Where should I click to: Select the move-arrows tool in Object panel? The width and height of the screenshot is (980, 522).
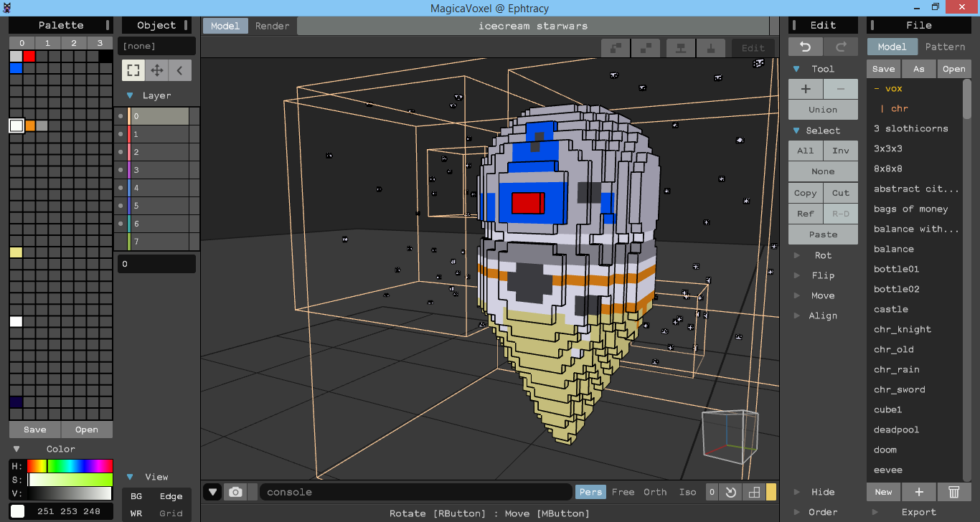pos(156,70)
